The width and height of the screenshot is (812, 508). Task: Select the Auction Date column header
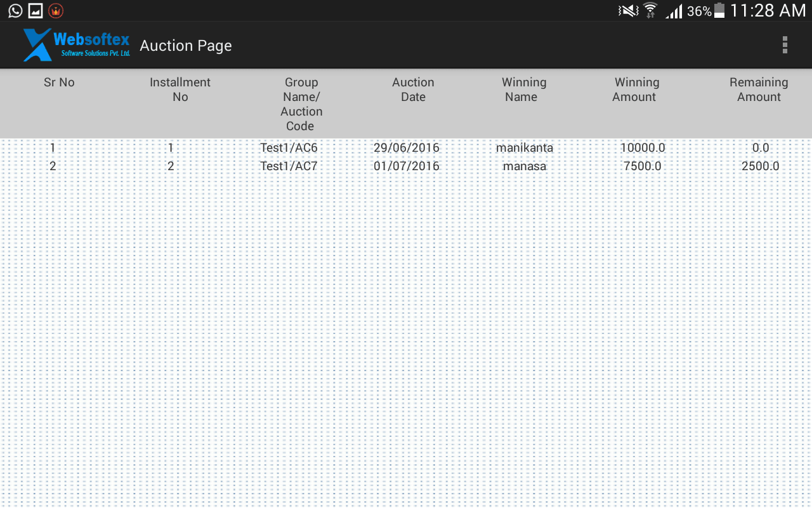tap(413, 90)
